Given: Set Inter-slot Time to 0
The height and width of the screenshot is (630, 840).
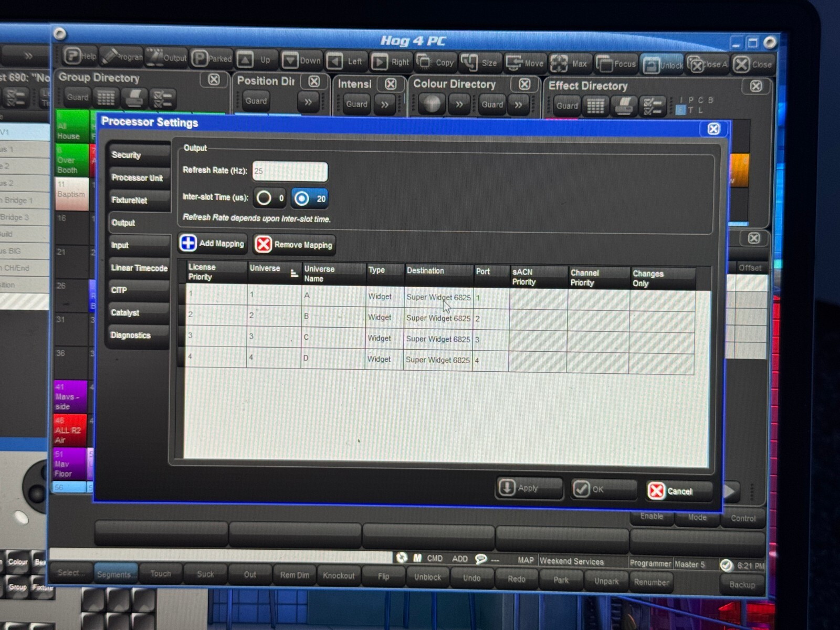Looking at the screenshot, I should pyautogui.click(x=269, y=198).
